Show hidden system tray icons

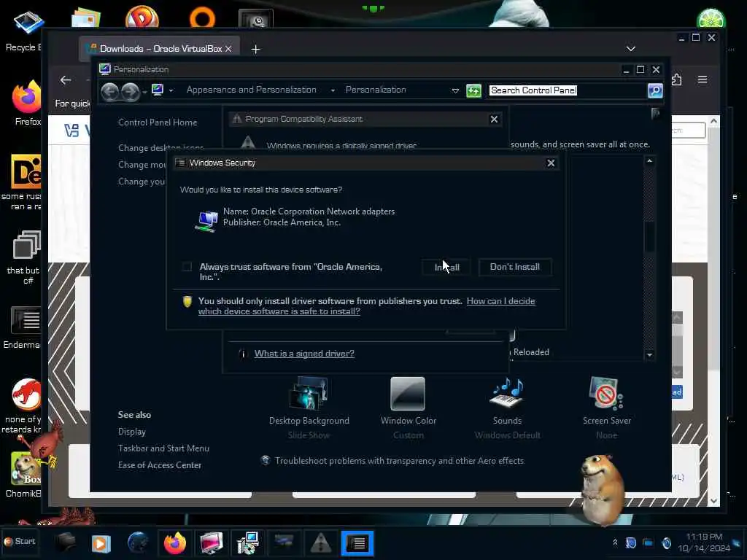pos(615,542)
